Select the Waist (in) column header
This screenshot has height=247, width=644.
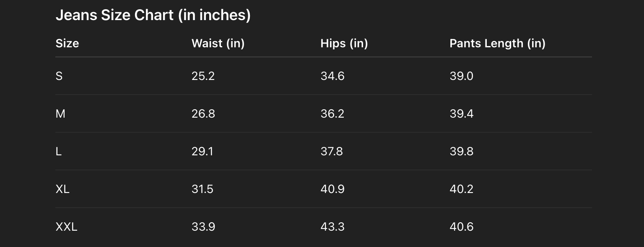click(x=218, y=44)
